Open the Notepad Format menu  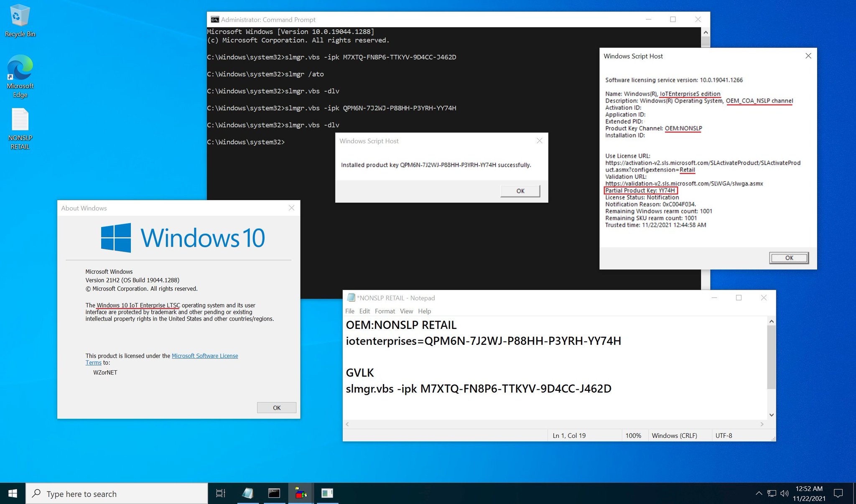point(385,311)
